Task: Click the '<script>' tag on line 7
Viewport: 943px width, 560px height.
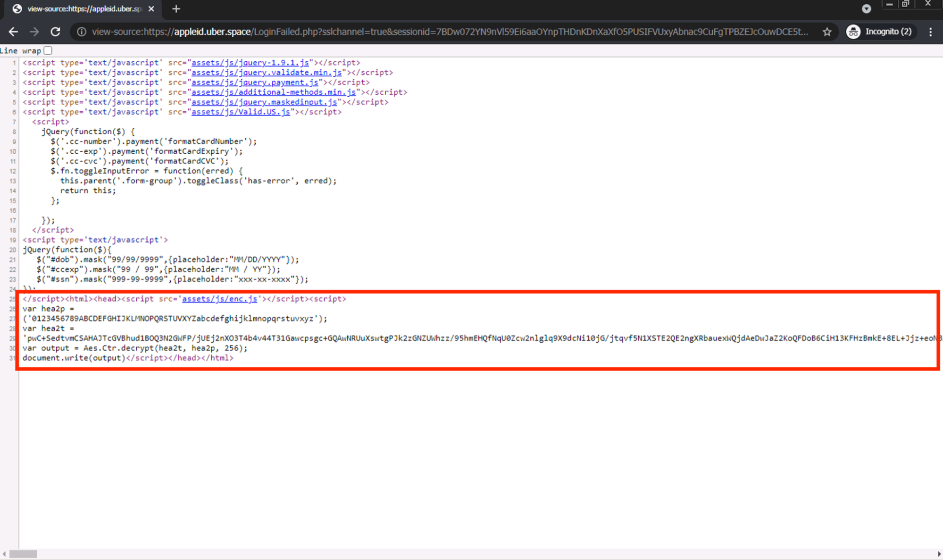Action: pos(50,122)
